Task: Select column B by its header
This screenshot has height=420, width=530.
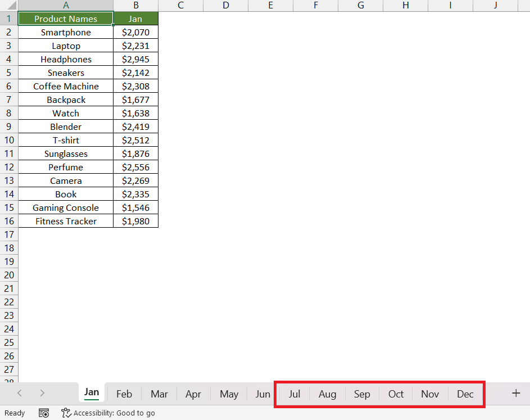Action: 135,5
